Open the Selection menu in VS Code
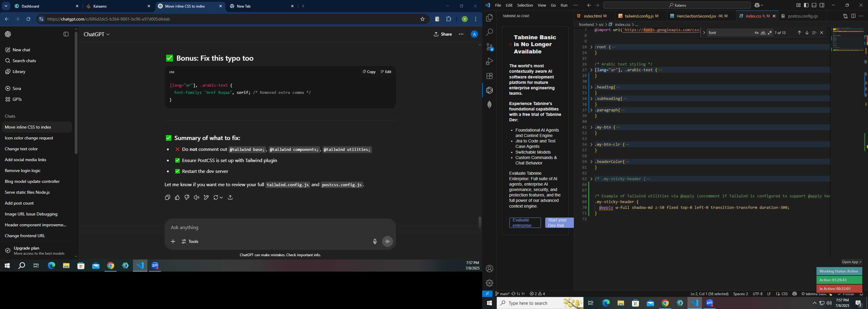 click(525, 5)
